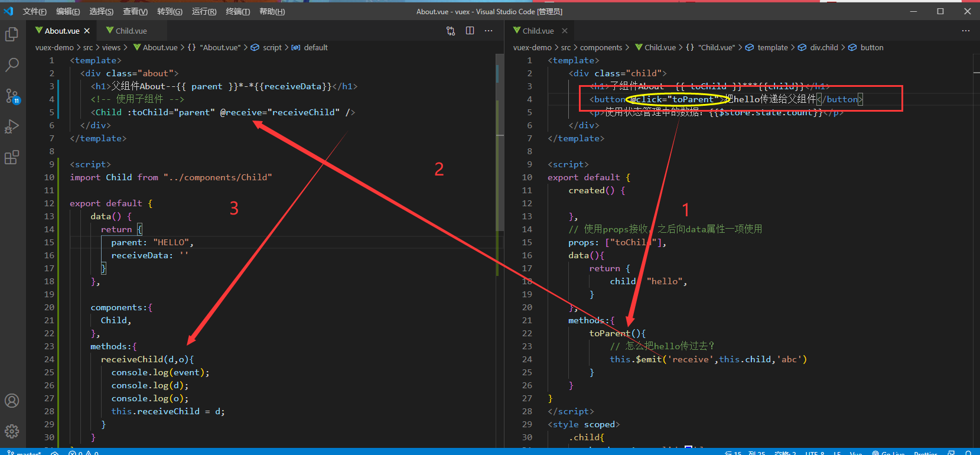This screenshot has height=455, width=980.
Task: Open More Actions for left editor group
Action: click(489, 31)
